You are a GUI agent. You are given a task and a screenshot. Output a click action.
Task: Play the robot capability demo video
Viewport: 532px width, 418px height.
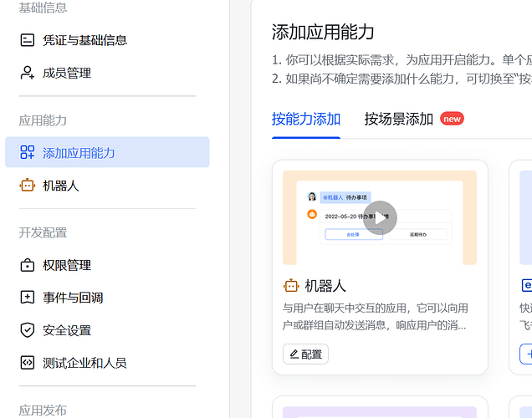point(380,218)
